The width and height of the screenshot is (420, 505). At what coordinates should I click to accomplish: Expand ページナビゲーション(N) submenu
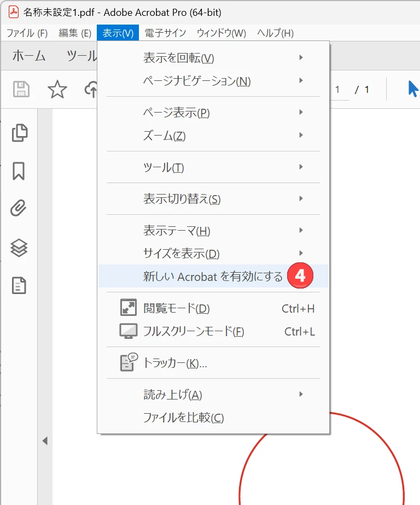213,81
